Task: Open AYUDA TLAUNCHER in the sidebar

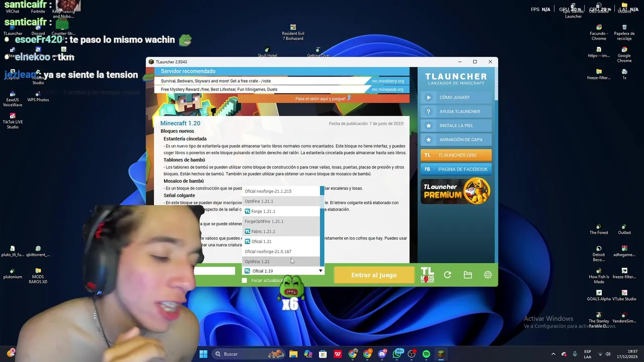Action: click(456, 112)
